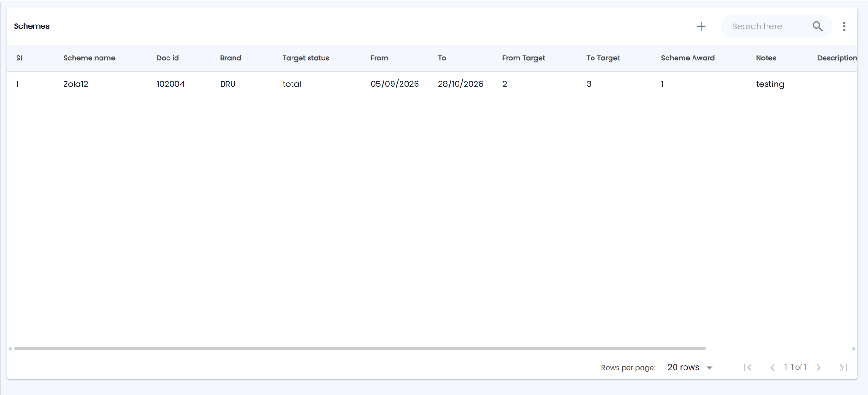Click the BRU brand cell
The height and width of the screenshot is (395, 868).
tap(228, 84)
